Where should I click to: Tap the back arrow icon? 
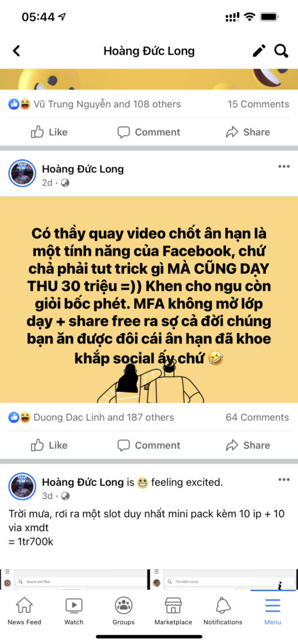point(16,51)
